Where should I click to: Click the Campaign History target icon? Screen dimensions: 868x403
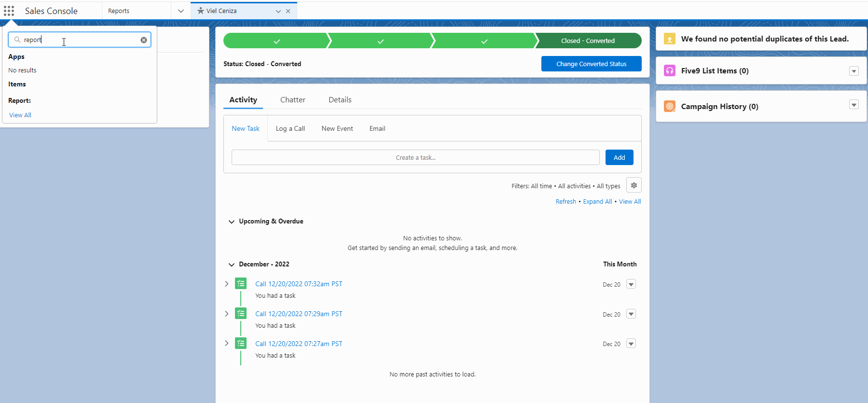tap(670, 106)
